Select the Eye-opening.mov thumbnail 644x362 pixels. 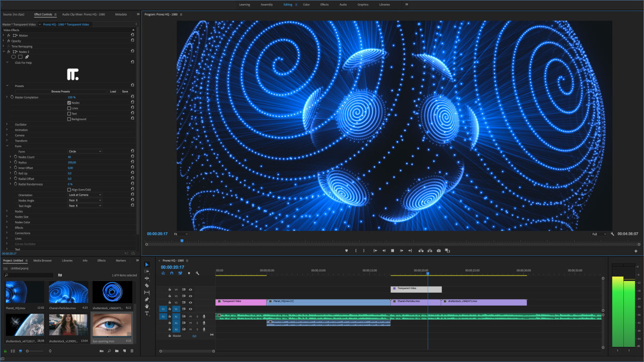[112, 325]
